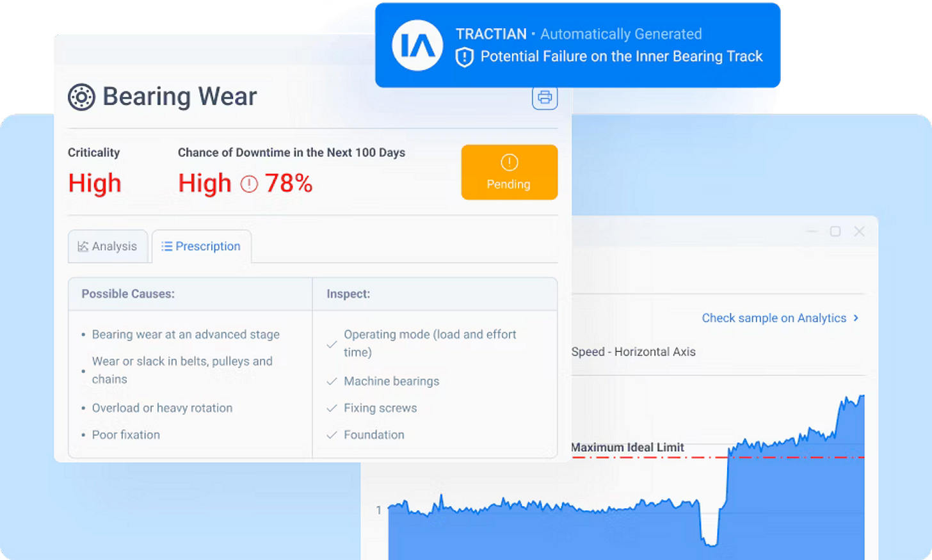Click 'Overload or heavy rotation' cause
932x560 pixels.
(162, 408)
